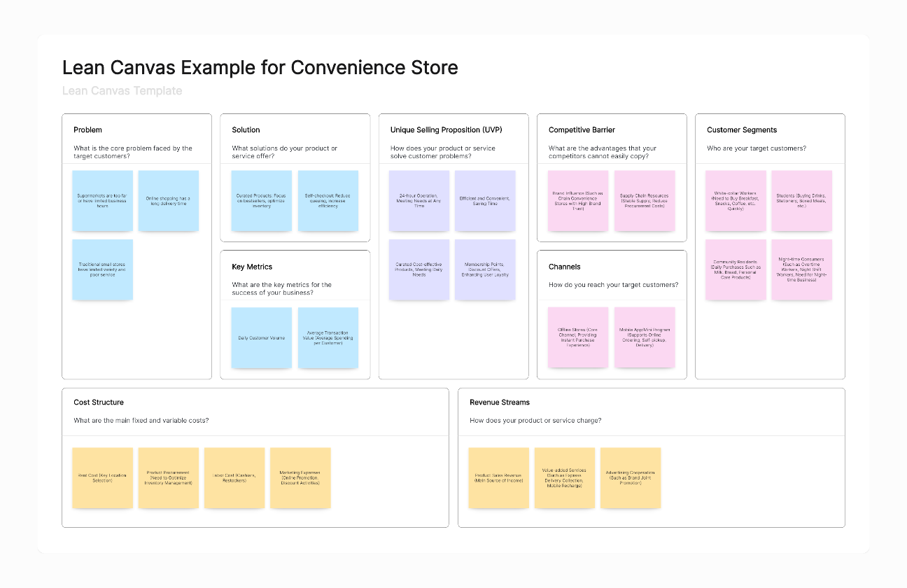Select the 'Night-time Consumers' sticky note
907x588 pixels.
tap(801, 269)
